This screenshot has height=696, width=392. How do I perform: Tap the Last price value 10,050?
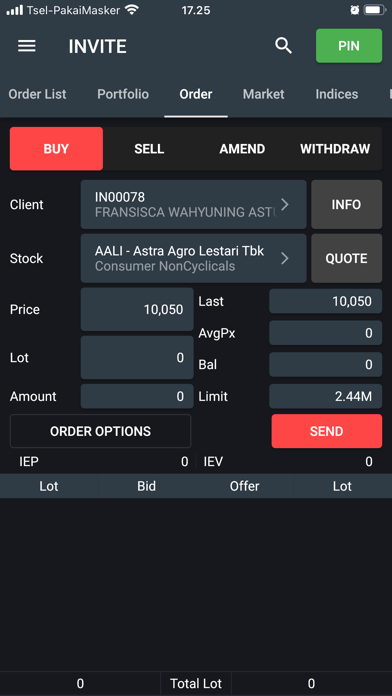click(x=325, y=301)
